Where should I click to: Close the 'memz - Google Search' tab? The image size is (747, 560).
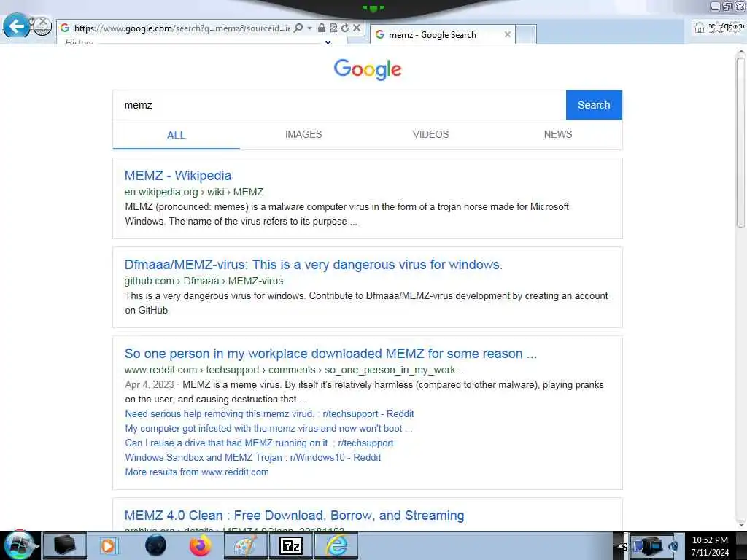[x=508, y=34]
